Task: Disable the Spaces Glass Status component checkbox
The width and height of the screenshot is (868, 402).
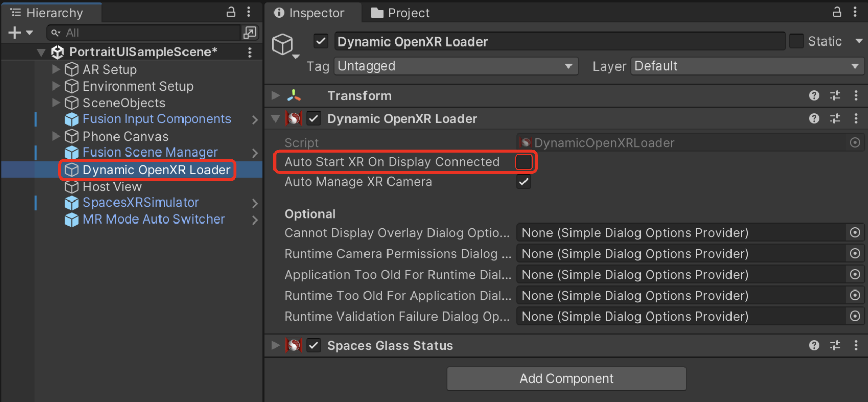Action: pos(314,346)
